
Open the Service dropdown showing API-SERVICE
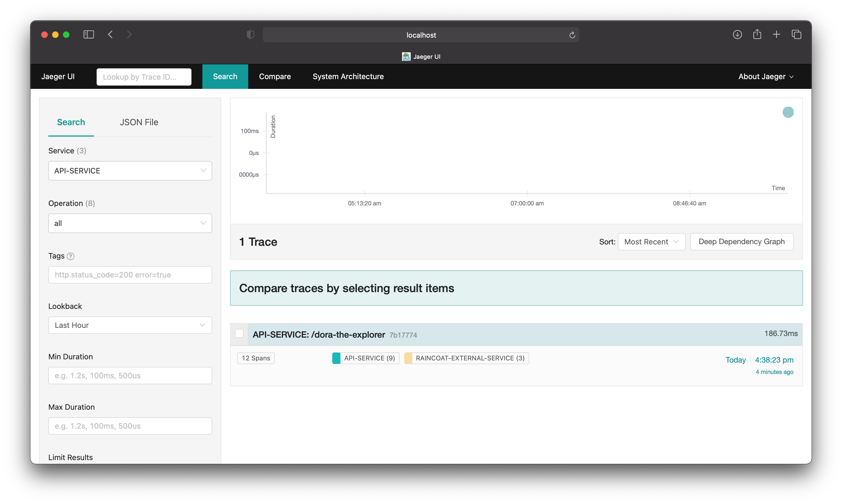(x=130, y=170)
